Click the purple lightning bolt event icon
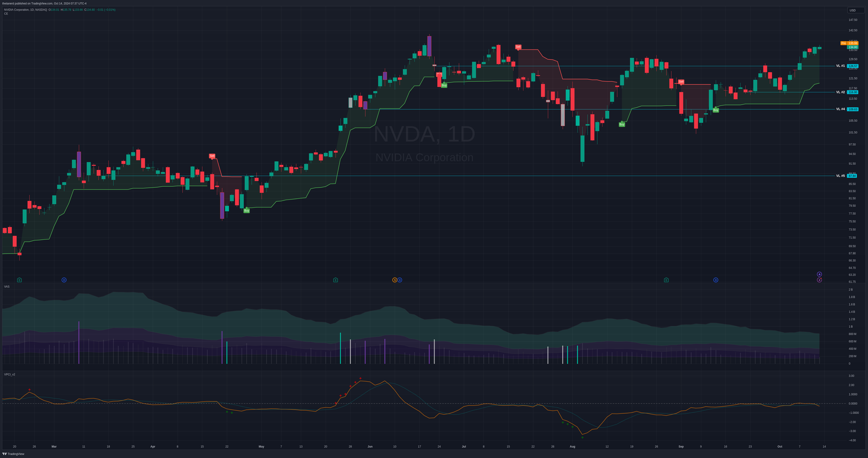Screen dimensions: 868x458 819,280
